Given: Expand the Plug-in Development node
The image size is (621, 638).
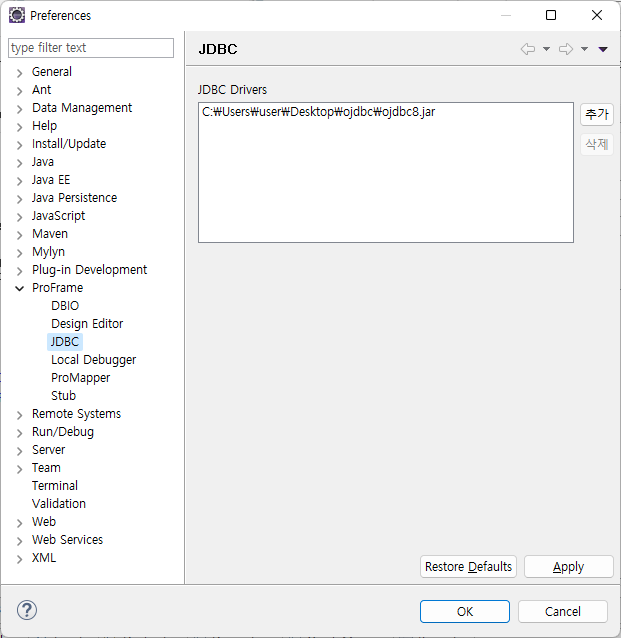Looking at the screenshot, I should pyautogui.click(x=19, y=271).
